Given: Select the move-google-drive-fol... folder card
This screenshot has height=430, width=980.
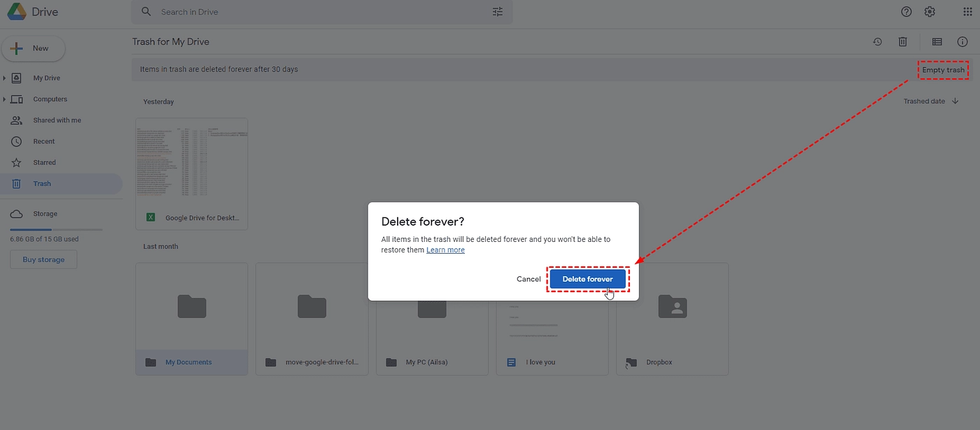Looking at the screenshot, I should tap(311, 319).
